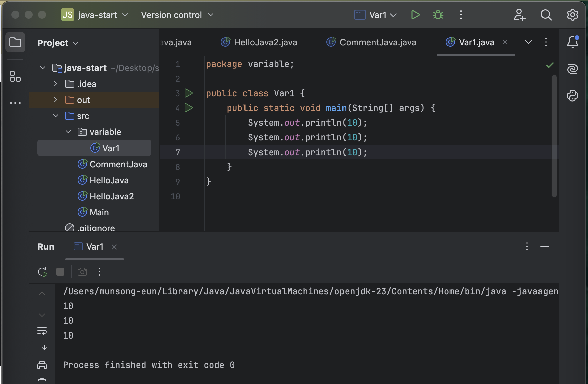Image resolution: width=588 pixels, height=384 pixels.
Task: Select Var1 class in project tree
Action: coord(94,148)
